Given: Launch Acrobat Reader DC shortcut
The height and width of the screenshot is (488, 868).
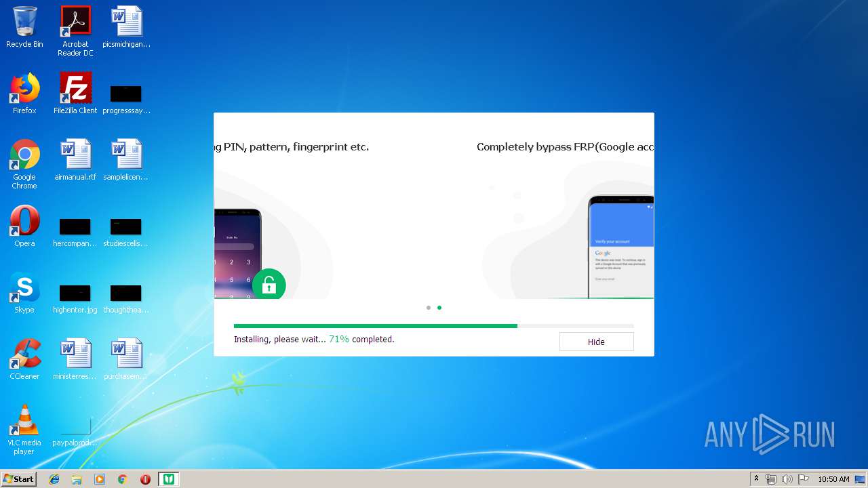Looking at the screenshot, I should [75, 31].
